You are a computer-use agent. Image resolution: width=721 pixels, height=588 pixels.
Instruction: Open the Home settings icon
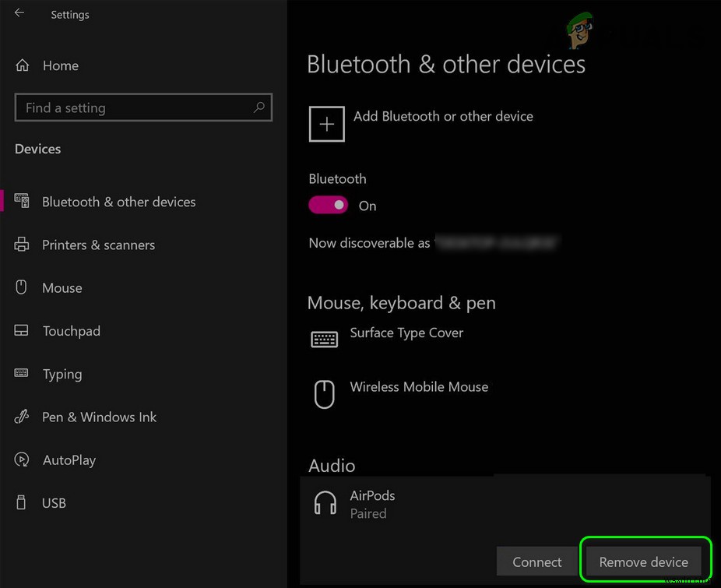click(x=22, y=65)
